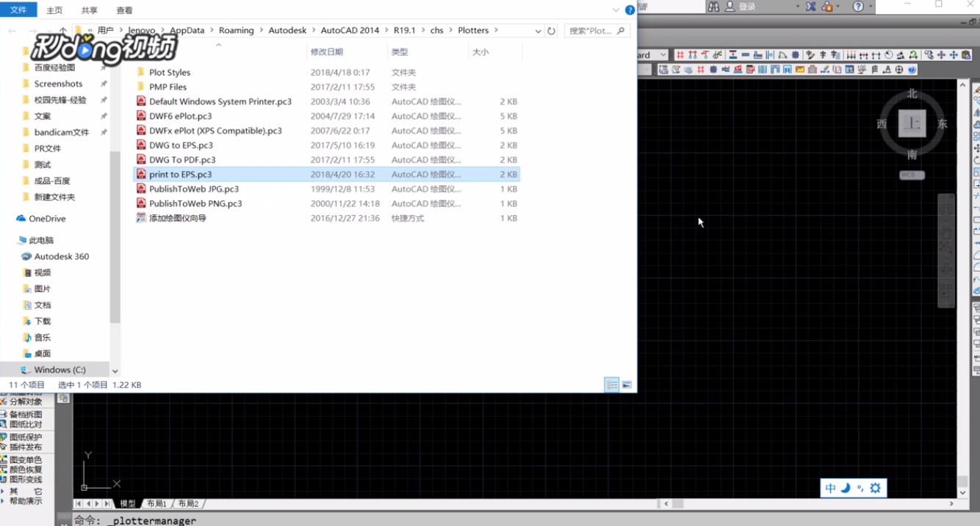Open the 文件 tab in Explorer
Image resolution: width=980 pixels, height=526 pixels.
18,10
